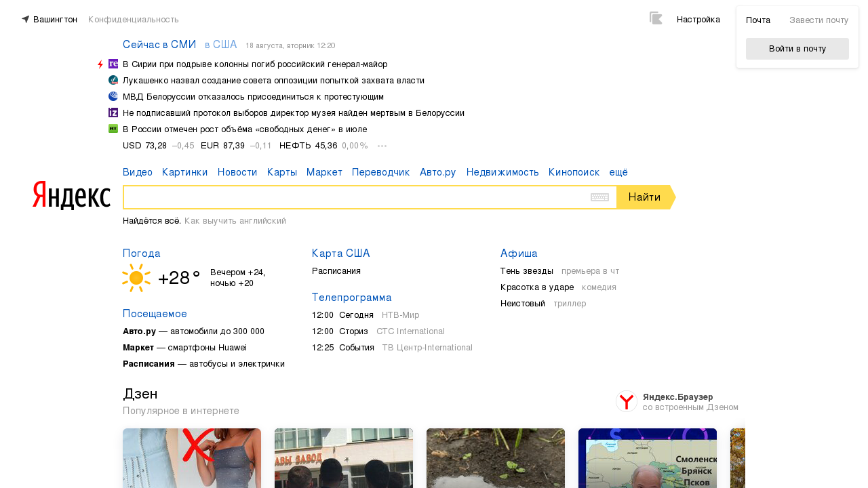
Task: Click the Izvestia icon beside museum director headline
Action: 113,113
